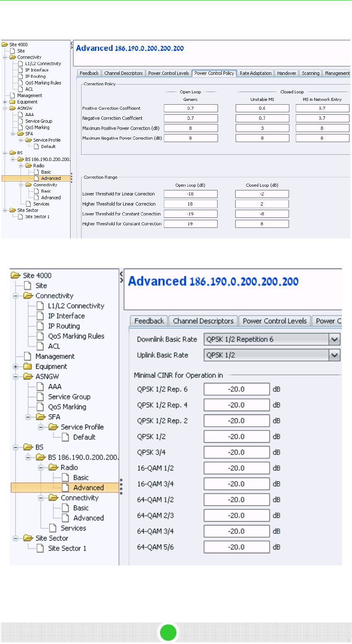Select "Management" in Power Control Policy window tree
Screen dimensions: 352x644
pyautogui.click(x=29, y=95)
